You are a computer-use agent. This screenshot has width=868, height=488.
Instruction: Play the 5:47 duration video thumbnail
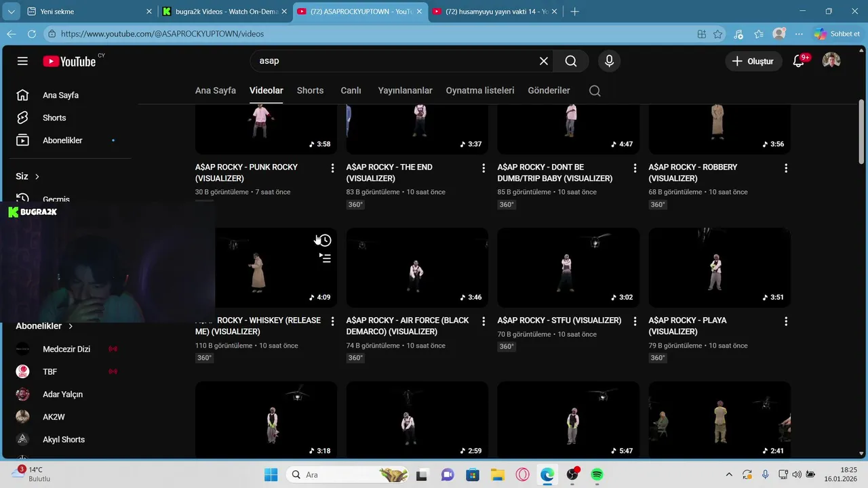pyautogui.click(x=568, y=420)
